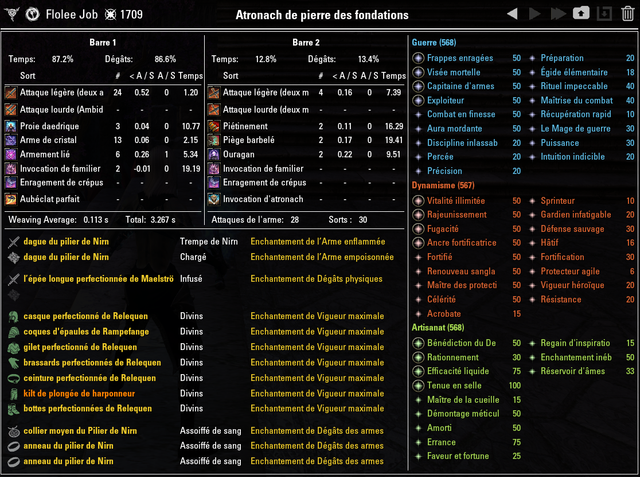
Task: Click the Exploiteur slotted star icon
Action: tap(418, 100)
